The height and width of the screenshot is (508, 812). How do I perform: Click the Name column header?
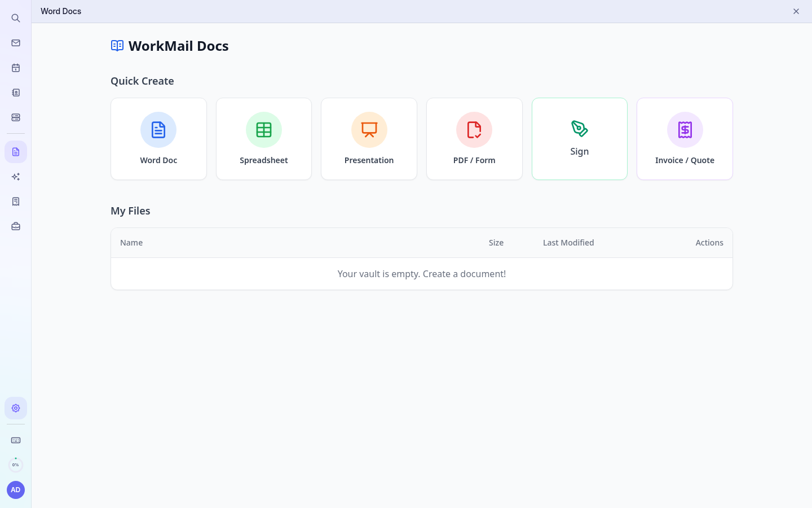pyautogui.click(x=131, y=243)
